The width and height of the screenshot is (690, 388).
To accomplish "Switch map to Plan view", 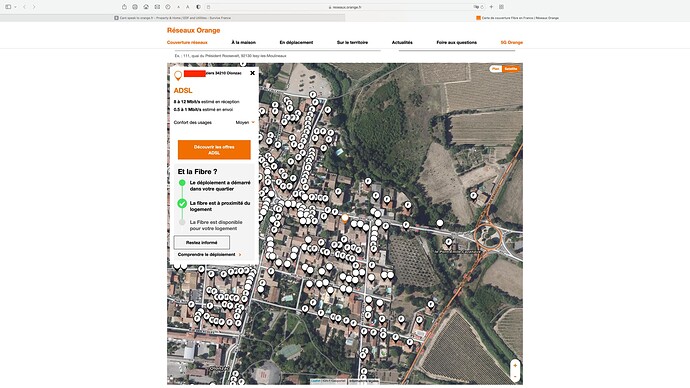I will coord(495,69).
